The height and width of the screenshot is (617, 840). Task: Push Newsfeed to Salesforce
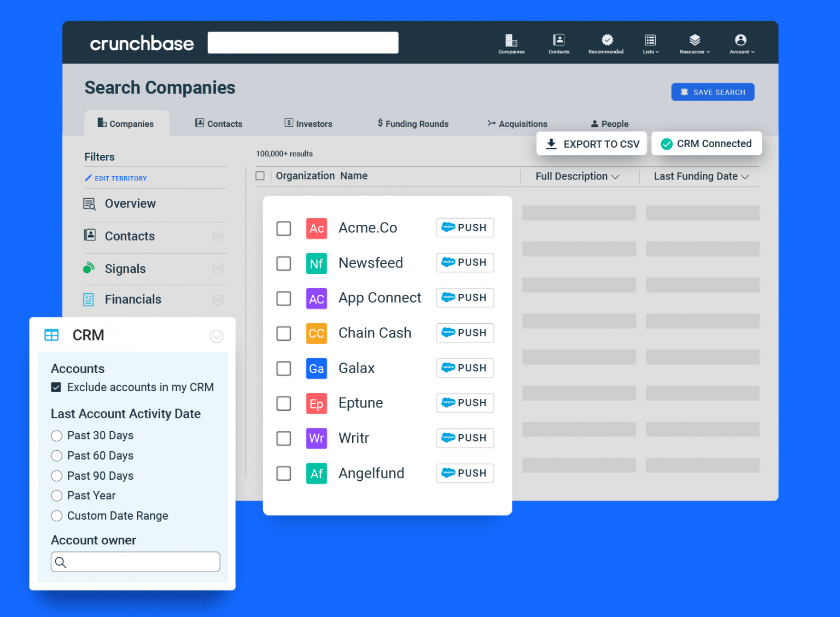coord(465,263)
